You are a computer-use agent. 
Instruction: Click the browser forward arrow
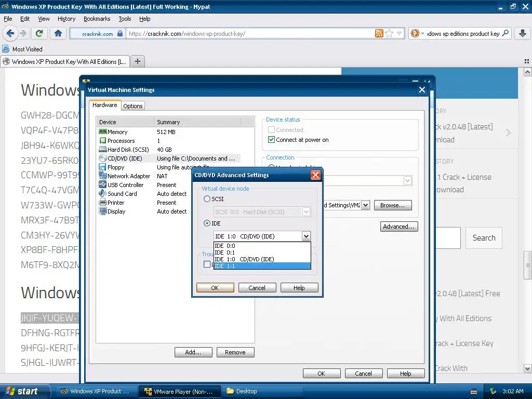[23, 33]
